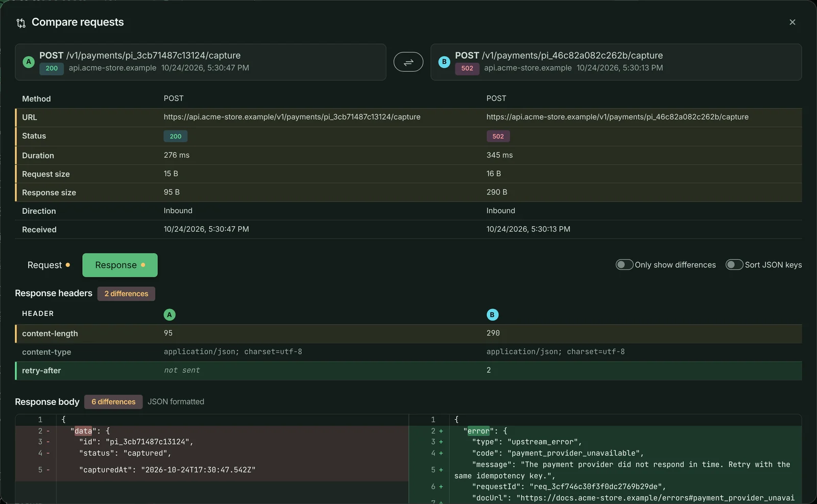The height and width of the screenshot is (504, 817).
Task: Click the Direction row label
Action: [39, 211]
